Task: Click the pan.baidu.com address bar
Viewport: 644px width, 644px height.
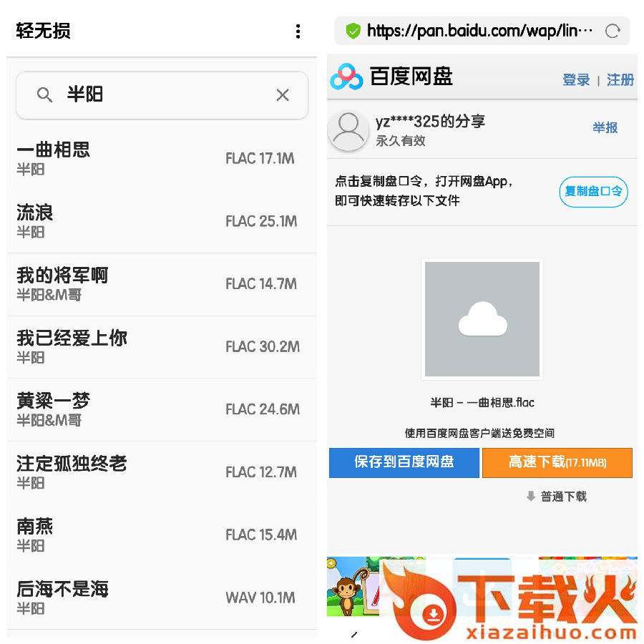Action: pos(482,31)
